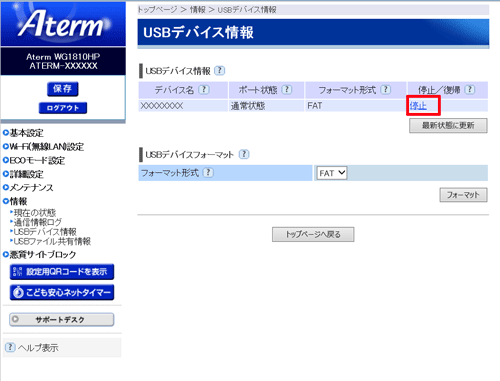Screen dimensions: 500x381
Task: Click help icon beside デバイス名 column
Action: point(204,89)
